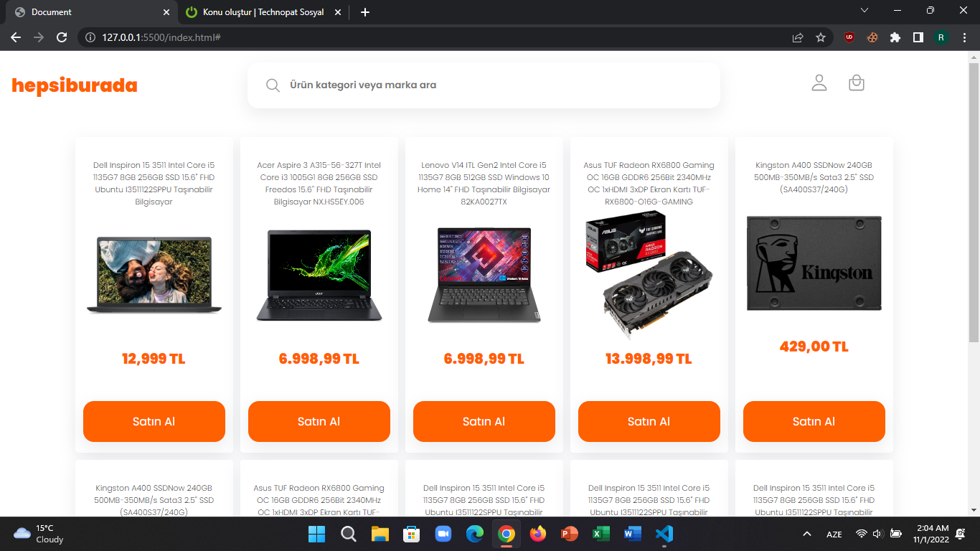Switch to the Technopat Sosyal tab
This screenshot has width=980, height=551.
tap(263, 12)
